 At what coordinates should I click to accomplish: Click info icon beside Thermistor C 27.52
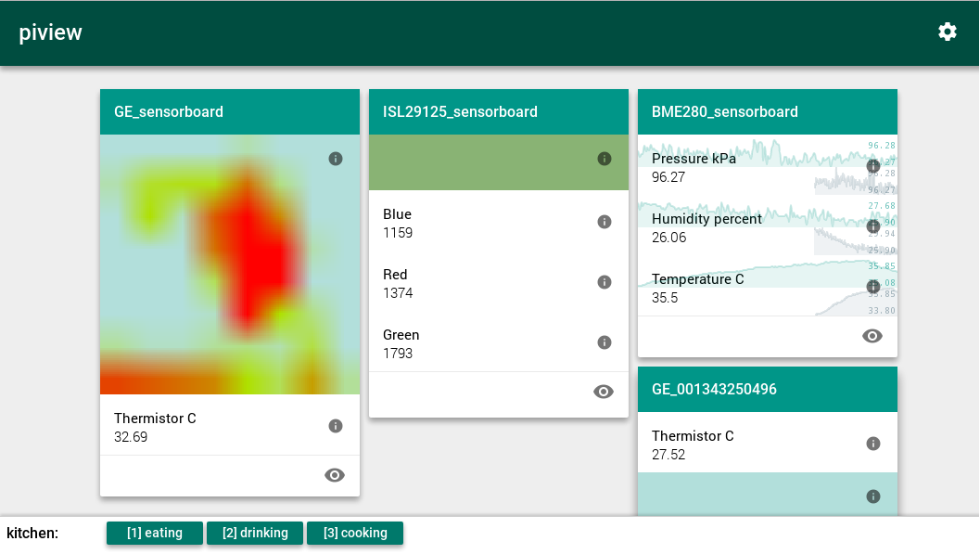[x=872, y=444]
